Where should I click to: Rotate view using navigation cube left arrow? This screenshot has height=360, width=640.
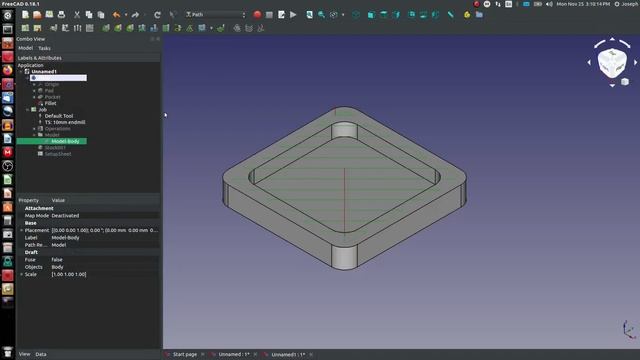[x=589, y=62]
